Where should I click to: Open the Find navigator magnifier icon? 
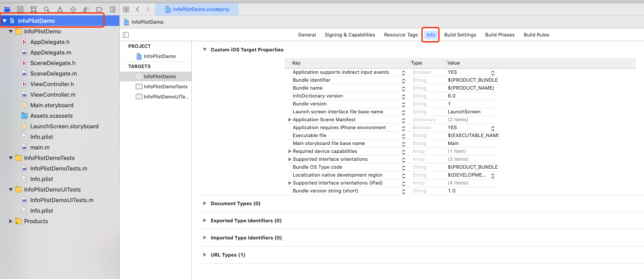47,9
